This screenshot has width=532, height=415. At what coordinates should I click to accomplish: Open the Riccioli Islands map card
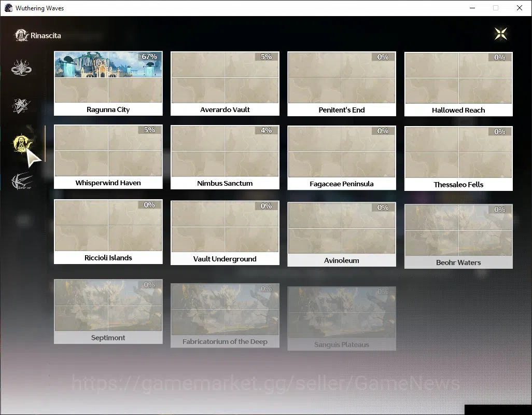pyautogui.click(x=108, y=231)
